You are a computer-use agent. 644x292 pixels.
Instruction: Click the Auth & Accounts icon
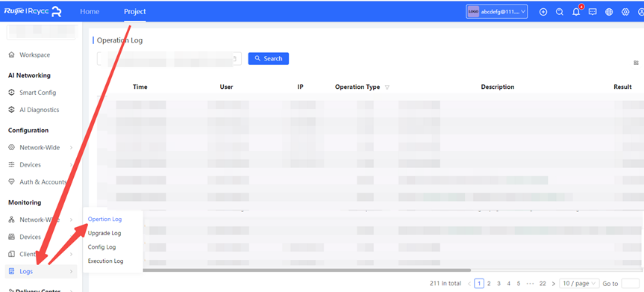pyautogui.click(x=11, y=181)
